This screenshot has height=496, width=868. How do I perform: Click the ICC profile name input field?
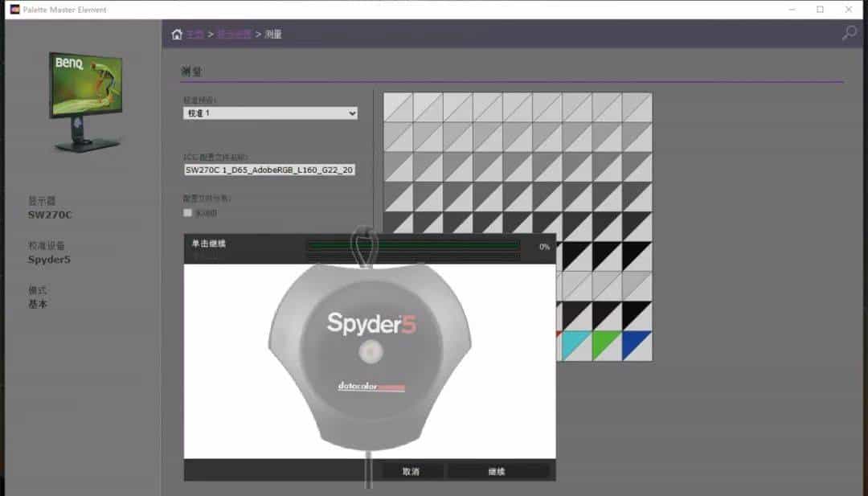tap(270, 170)
